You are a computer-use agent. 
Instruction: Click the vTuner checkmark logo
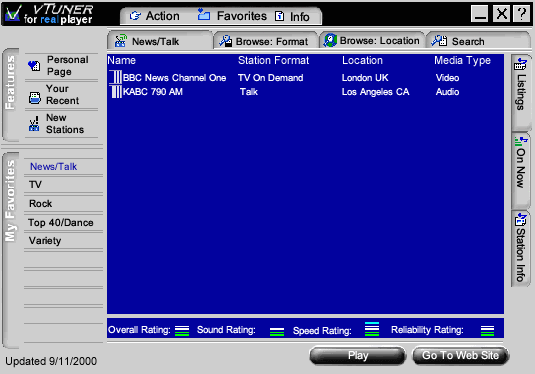pyautogui.click(x=13, y=14)
